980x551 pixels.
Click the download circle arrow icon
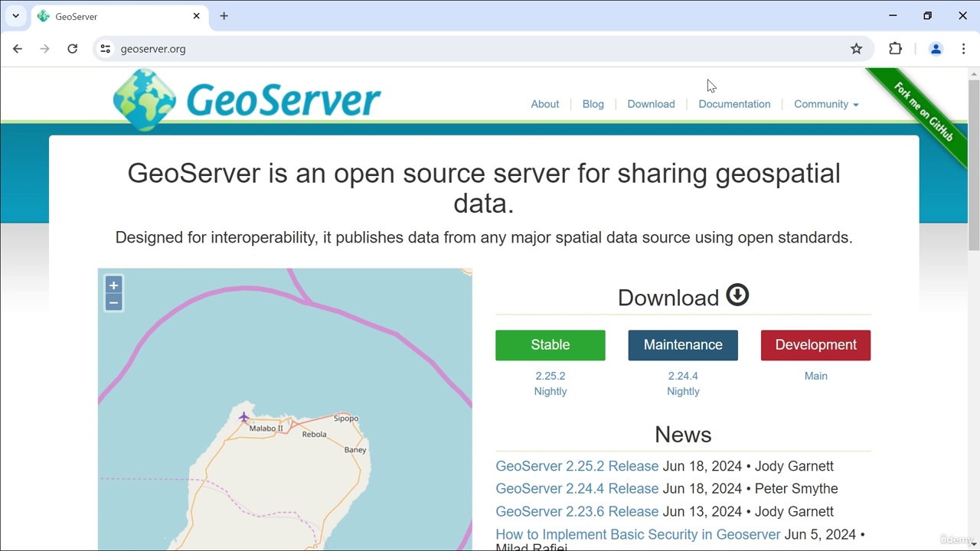[x=737, y=295]
